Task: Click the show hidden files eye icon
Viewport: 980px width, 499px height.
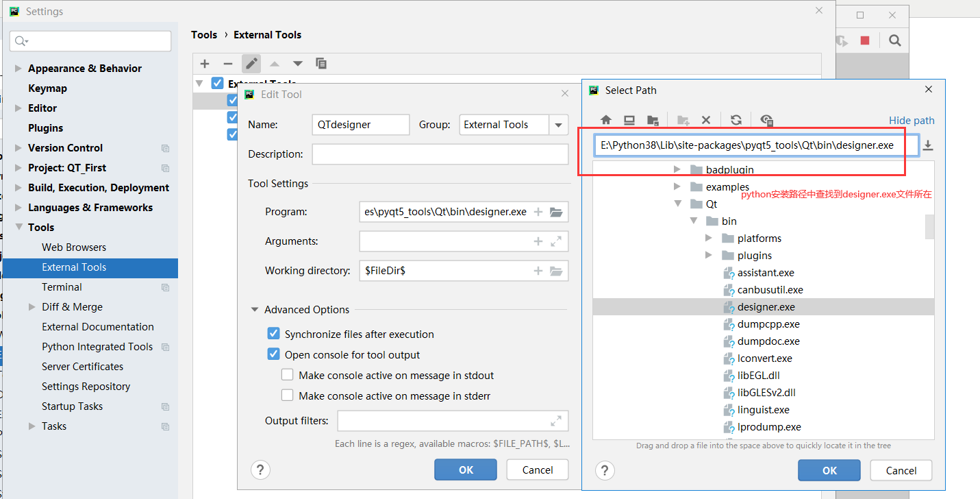Action: click(x=767, y=120)
